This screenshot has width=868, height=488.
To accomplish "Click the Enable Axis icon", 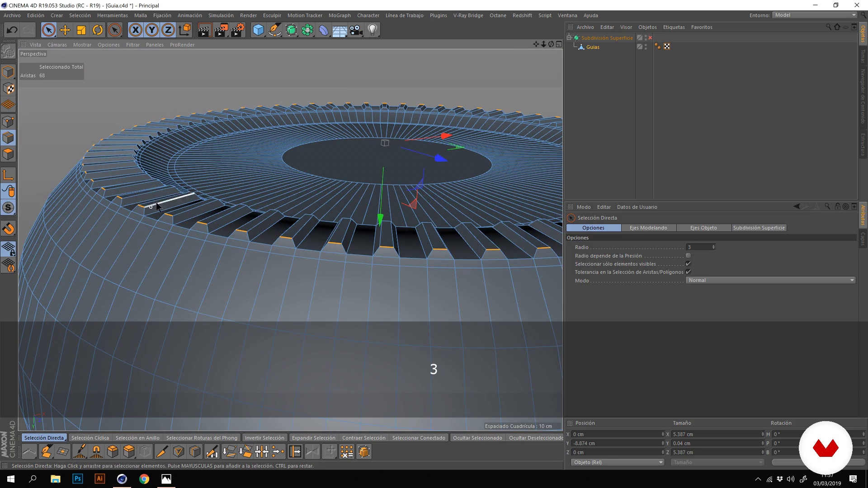I will point(8,175).
